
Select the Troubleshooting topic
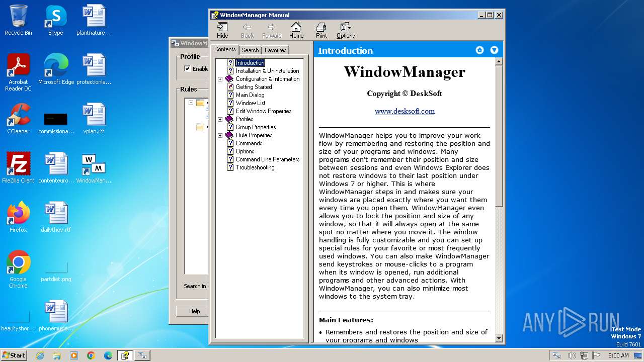pos(255,167)
